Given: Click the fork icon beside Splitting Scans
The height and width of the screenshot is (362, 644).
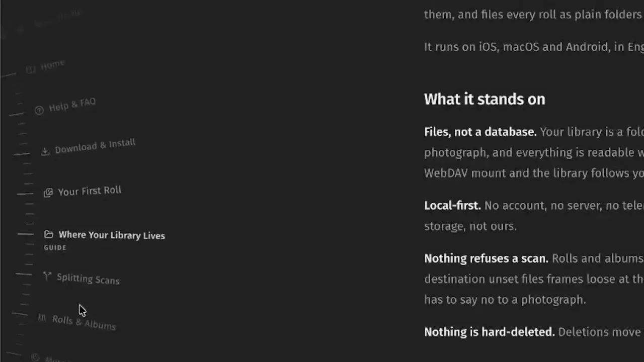Looking at the screenshot, I should (47, 276).
